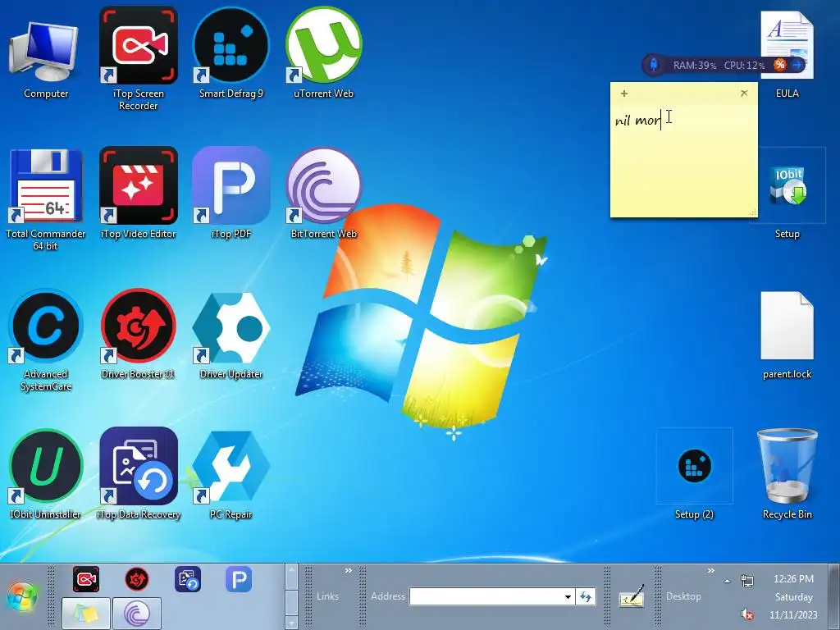Select the Smart Defrag 9 shortcut

pyautogui.click(x=231, y=53)
